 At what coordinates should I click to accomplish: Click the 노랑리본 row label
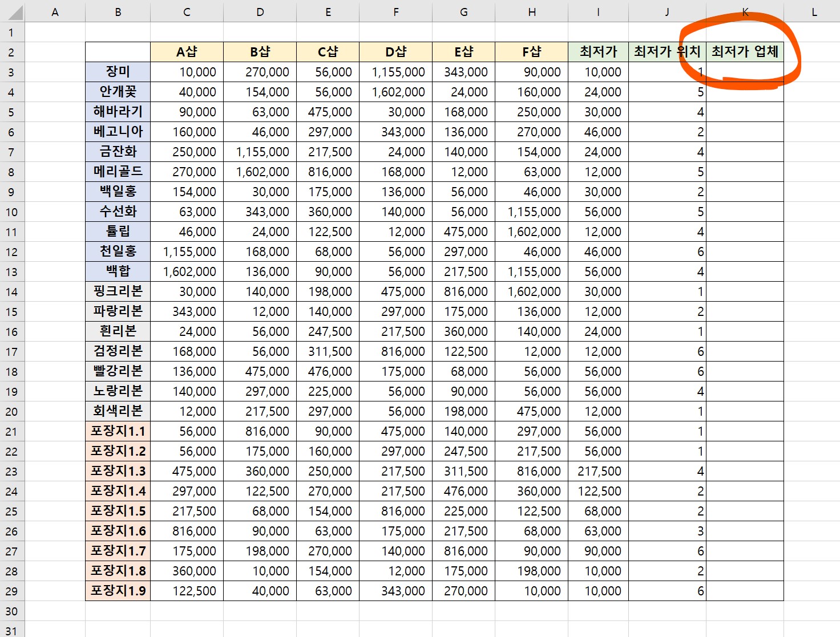pos(118,391)
